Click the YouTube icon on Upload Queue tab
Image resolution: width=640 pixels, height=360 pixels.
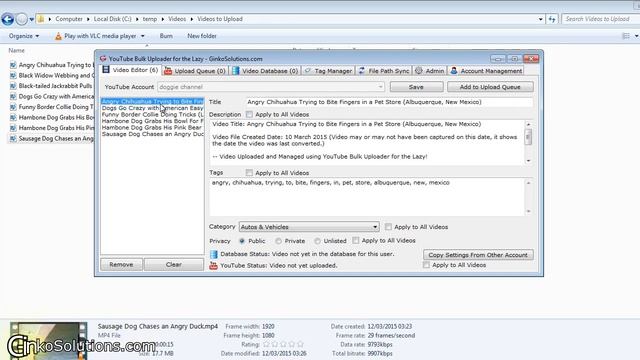coord(168,71)
